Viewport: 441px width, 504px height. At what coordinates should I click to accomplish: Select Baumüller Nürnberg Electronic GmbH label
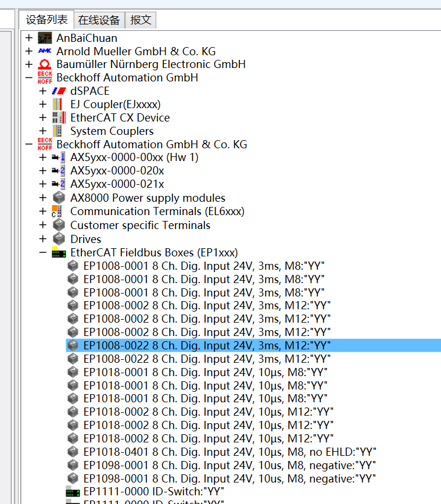[x=151, y=65]
